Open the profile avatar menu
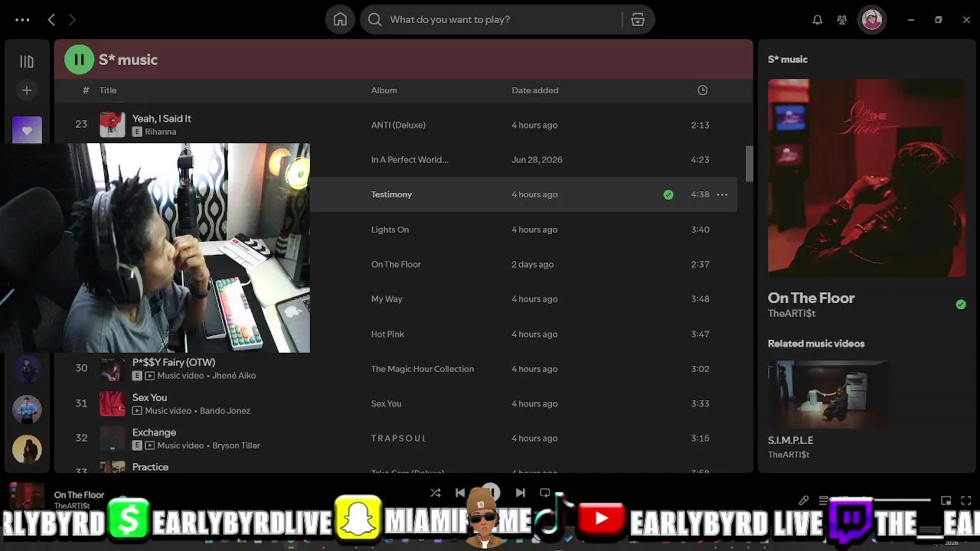The image size is (980, 551). [x=871, y=20]
